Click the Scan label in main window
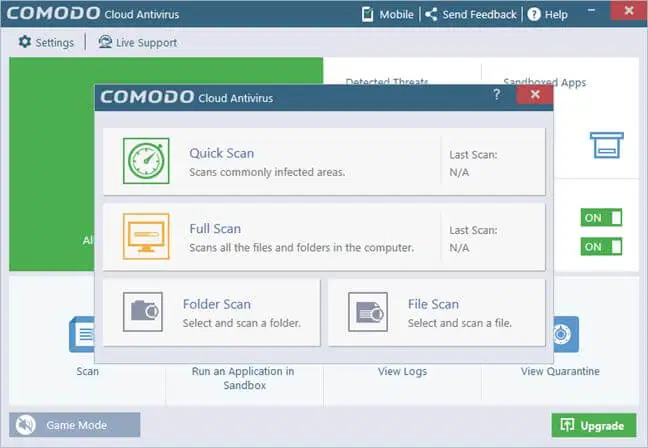Image resolution: width=648 pixels, height=448 pixels. pyautogui.click(x=87, y=371)
